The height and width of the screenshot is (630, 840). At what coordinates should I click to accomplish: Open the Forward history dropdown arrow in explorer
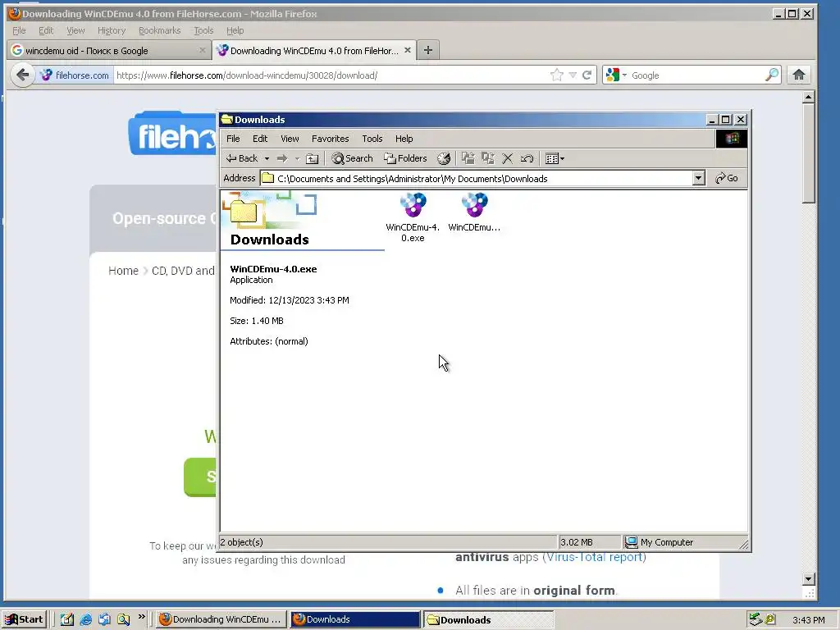tap(297, 158)
